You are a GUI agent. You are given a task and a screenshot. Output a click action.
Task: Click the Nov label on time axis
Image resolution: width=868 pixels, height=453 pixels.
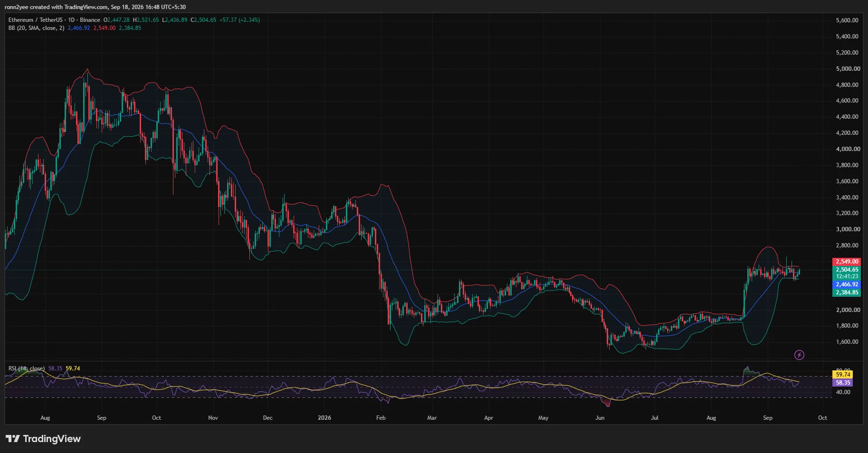coord(213,418)
